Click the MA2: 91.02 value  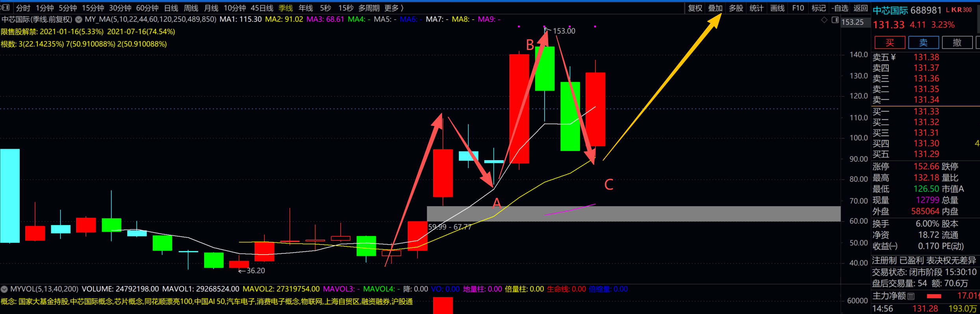point(284,19)
